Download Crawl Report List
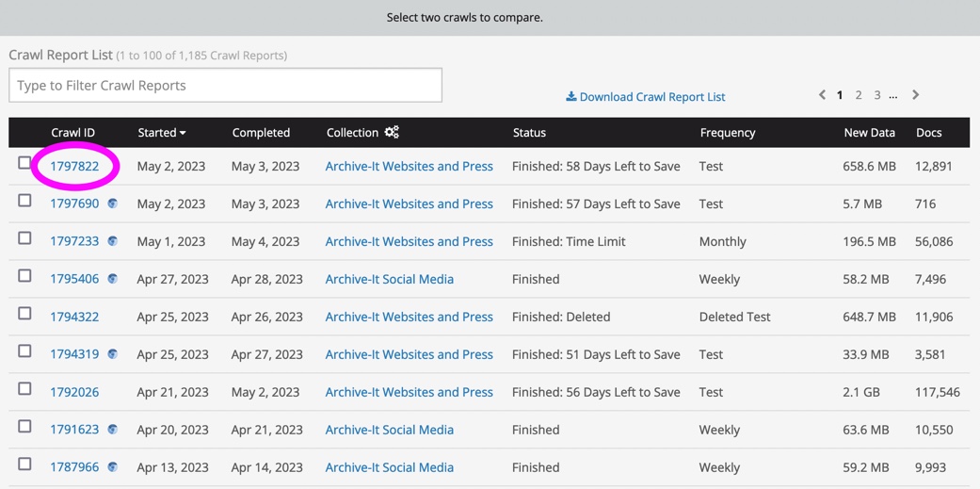Screen dimensions: 980x489 click(645, 97)
